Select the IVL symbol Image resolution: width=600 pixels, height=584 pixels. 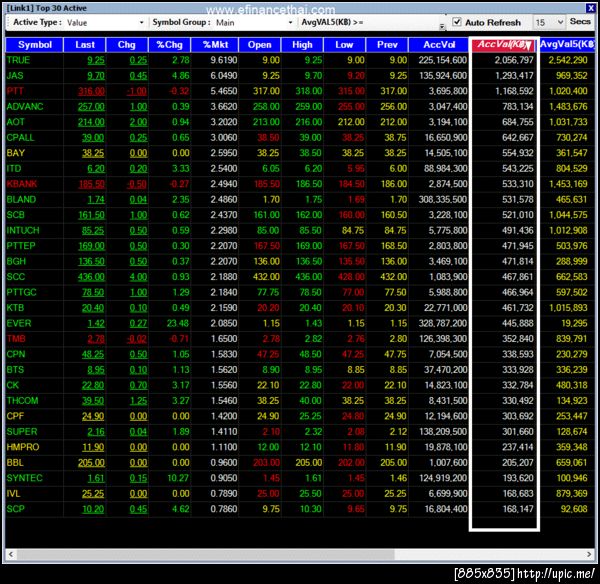click(x=13, y=494)
